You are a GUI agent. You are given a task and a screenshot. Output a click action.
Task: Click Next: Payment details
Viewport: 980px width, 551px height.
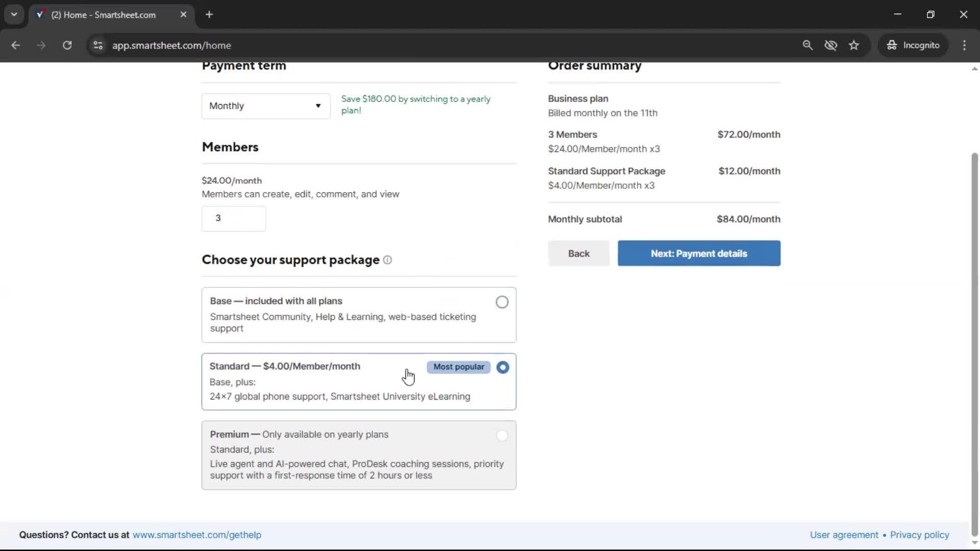click(698, 253)
